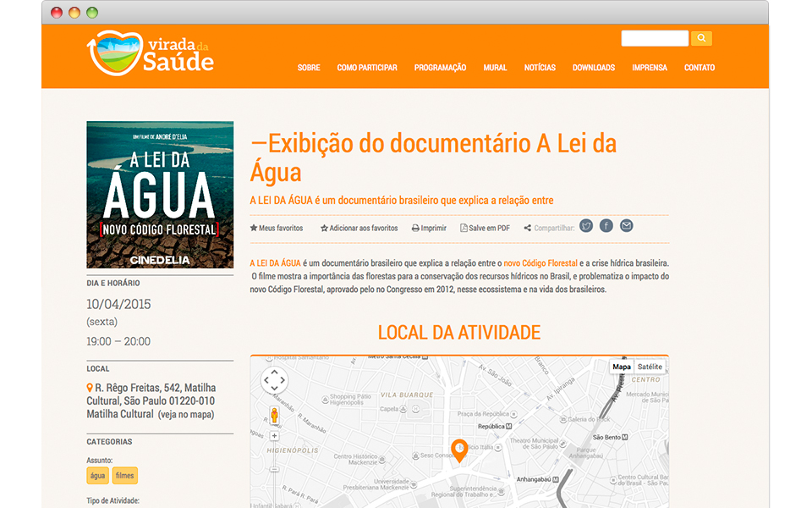Screen dimensions: 812x508
Task: Click the Matilha Cultural venue name
Action: coord(120,414)
